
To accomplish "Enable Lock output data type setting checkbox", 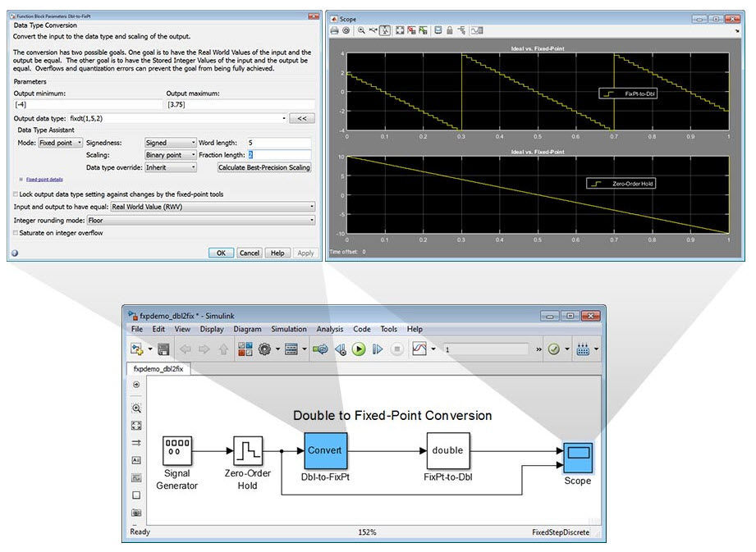I will pyautogui.click(x=17, y=194).
